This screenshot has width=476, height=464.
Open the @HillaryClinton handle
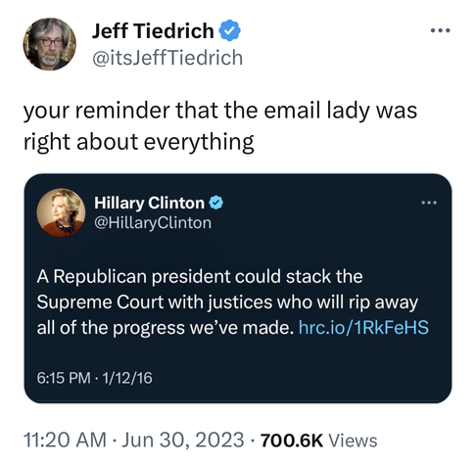[153, 223]
